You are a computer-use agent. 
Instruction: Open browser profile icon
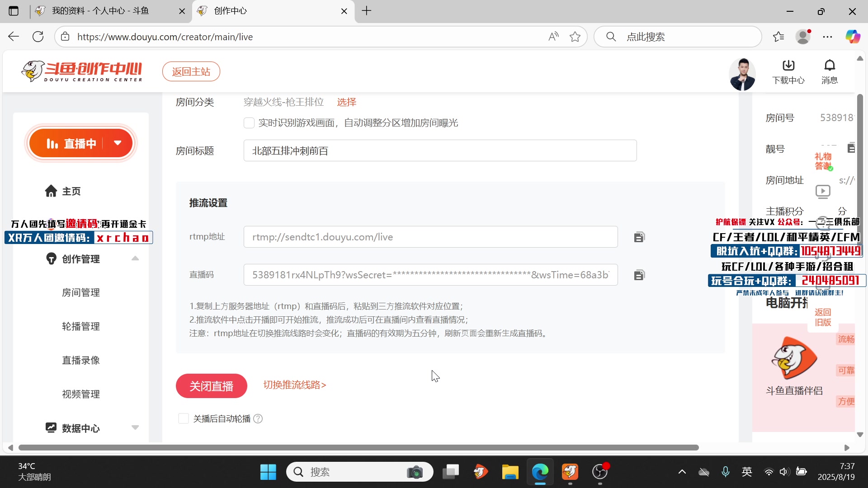pyautogui.click(x=803, y=37)
